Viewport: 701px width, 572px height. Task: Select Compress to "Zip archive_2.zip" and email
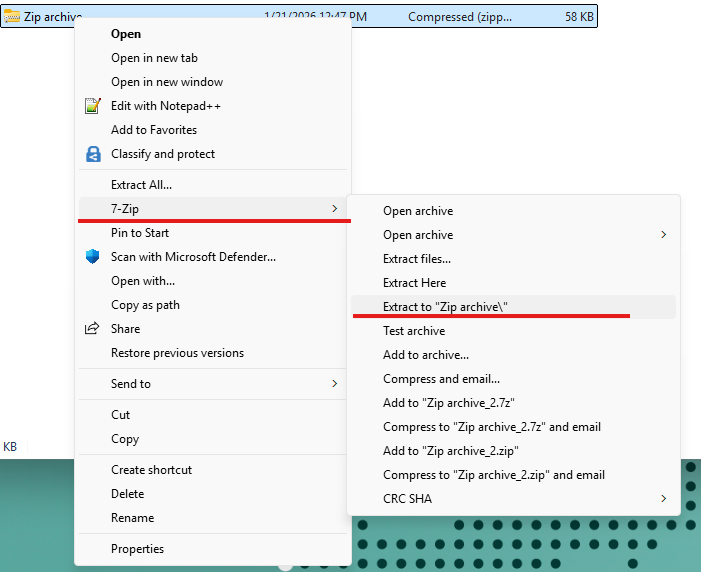click(x=493, y=475)
